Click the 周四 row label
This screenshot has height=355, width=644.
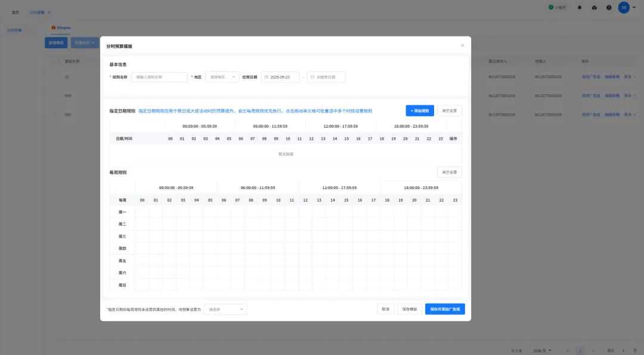pyautogui.click(x=122, y=249)
